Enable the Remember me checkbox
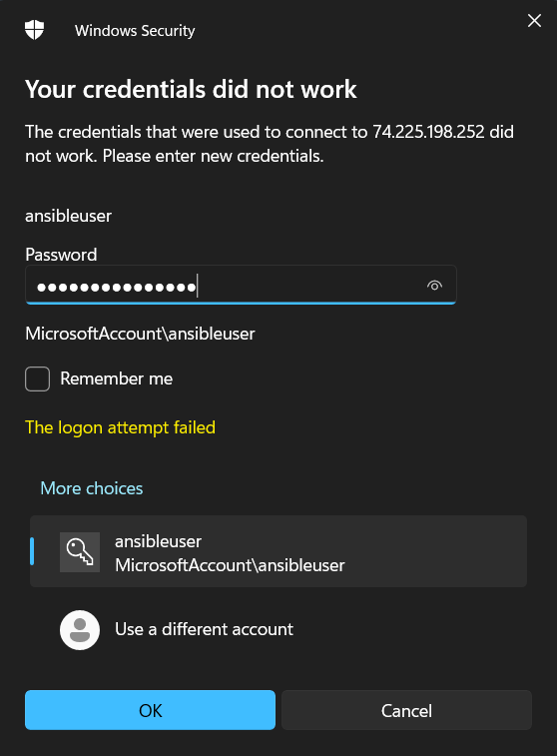557x756 pixels. tap(38, 378)
